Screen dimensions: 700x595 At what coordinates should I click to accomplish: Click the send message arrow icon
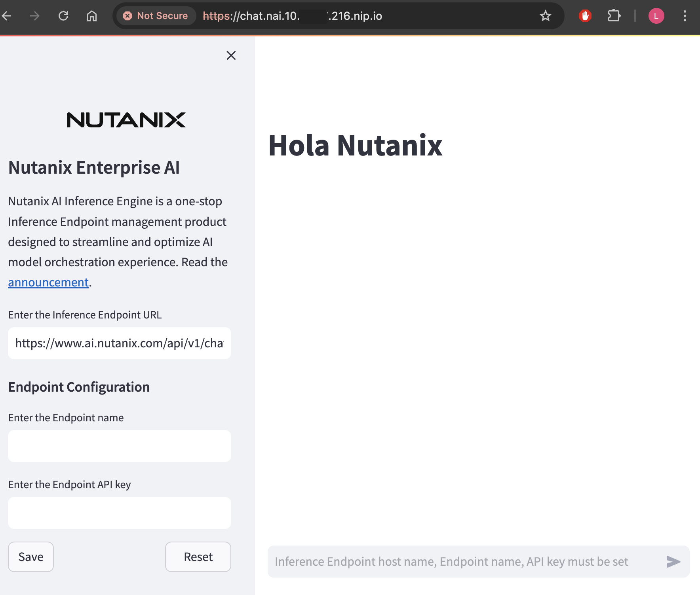[673, 561]
